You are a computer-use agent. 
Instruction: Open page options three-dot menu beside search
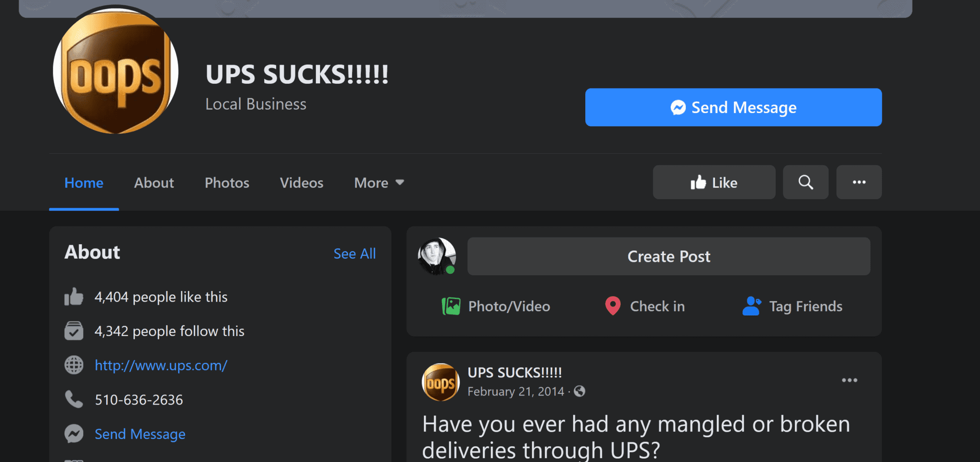point(859,182)
